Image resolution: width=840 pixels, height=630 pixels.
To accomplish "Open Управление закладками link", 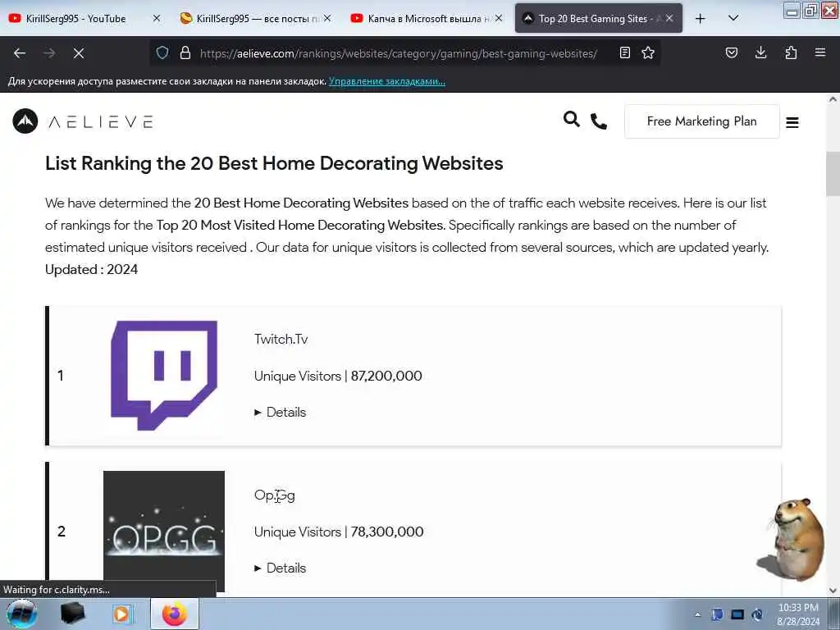I will point(387,81).
